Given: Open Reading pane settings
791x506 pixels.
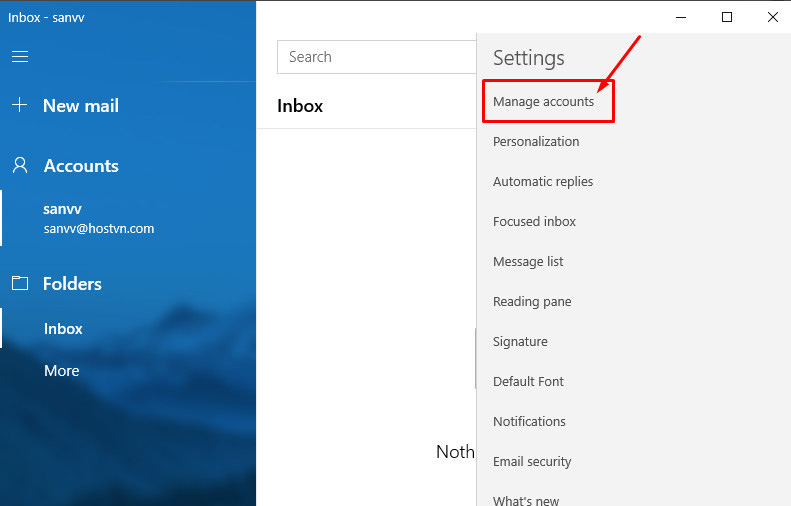Looking at the screenshot, I should (532, 302).
